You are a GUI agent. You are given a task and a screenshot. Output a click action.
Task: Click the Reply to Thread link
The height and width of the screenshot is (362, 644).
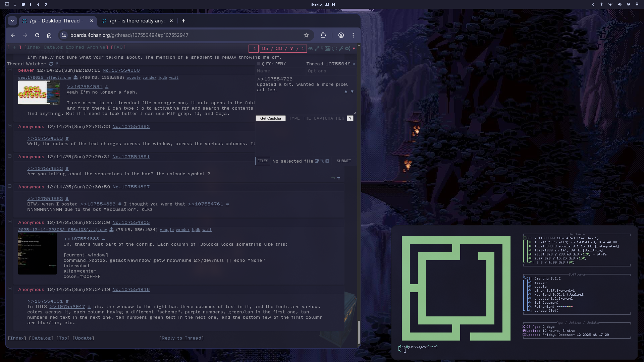pyautogui.click(x=181, y=338)
